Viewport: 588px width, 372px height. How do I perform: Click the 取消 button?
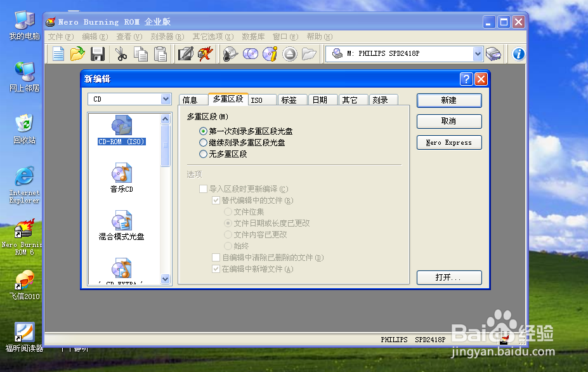pyautogui.click(x=449, y=121)
